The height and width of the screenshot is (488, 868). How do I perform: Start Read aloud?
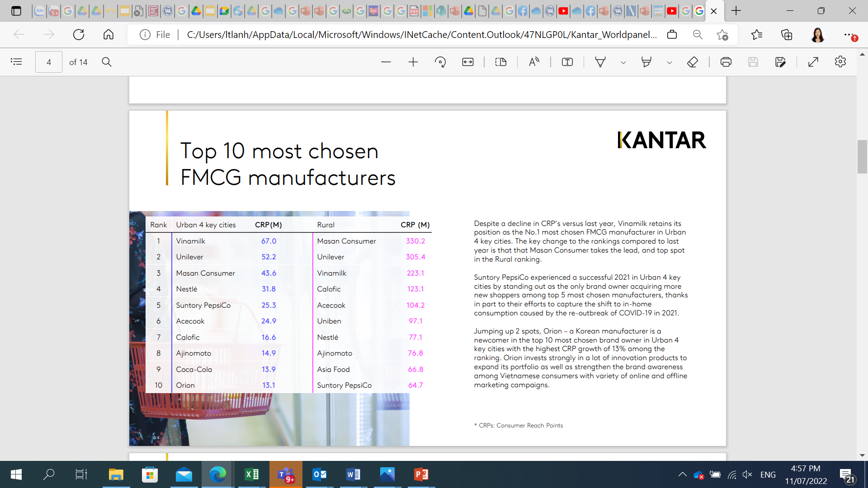(534, 62)
